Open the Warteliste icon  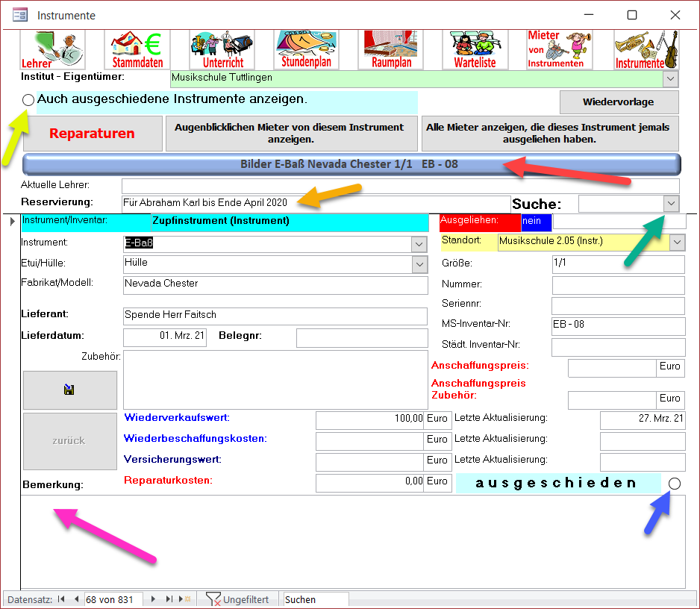coord(475,49)
